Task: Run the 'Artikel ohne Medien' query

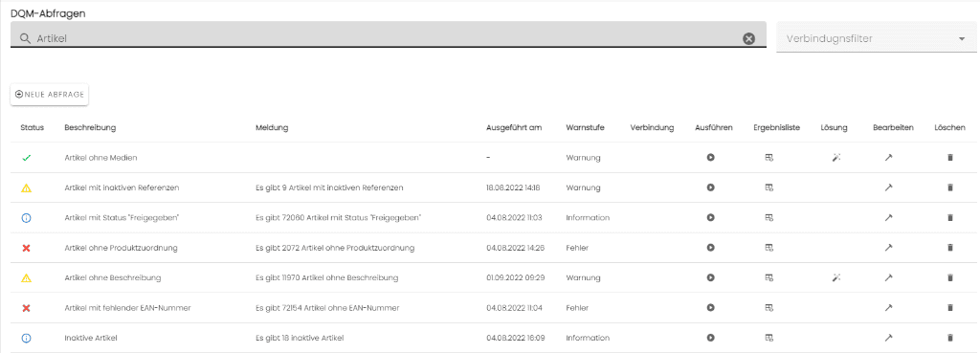Action: click(711, 158)
